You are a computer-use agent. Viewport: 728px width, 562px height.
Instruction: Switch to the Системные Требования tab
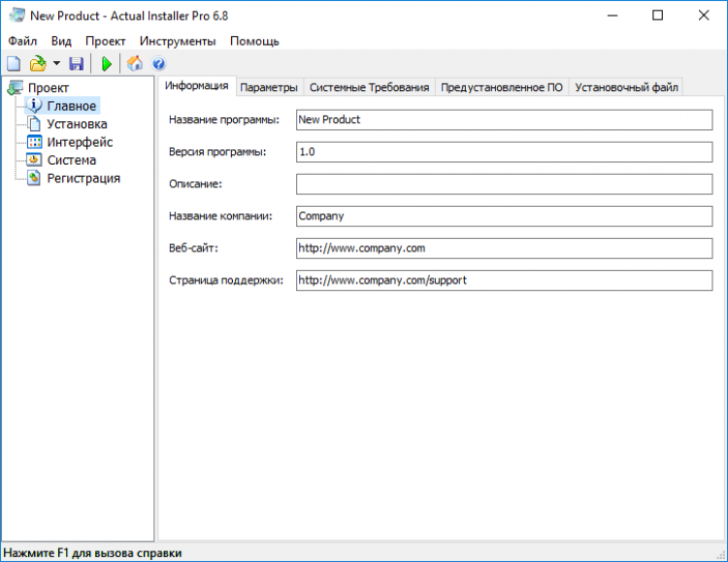pyautogui.click(x=369, y=87)
